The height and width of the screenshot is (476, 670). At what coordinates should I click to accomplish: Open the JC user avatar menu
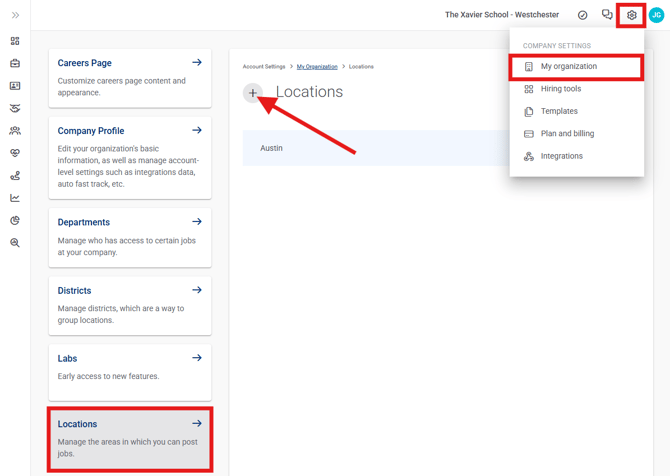coord(656,15)
